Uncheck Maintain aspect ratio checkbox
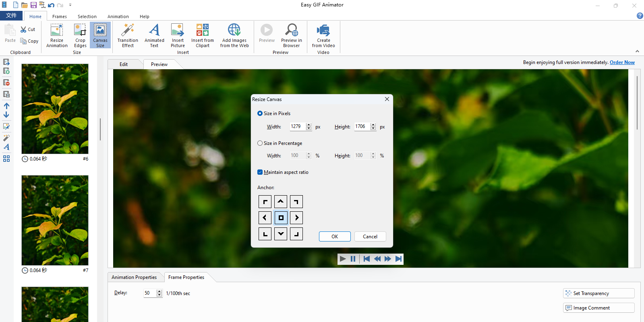Viewport: 644px width, 322px height. [260, 172]
